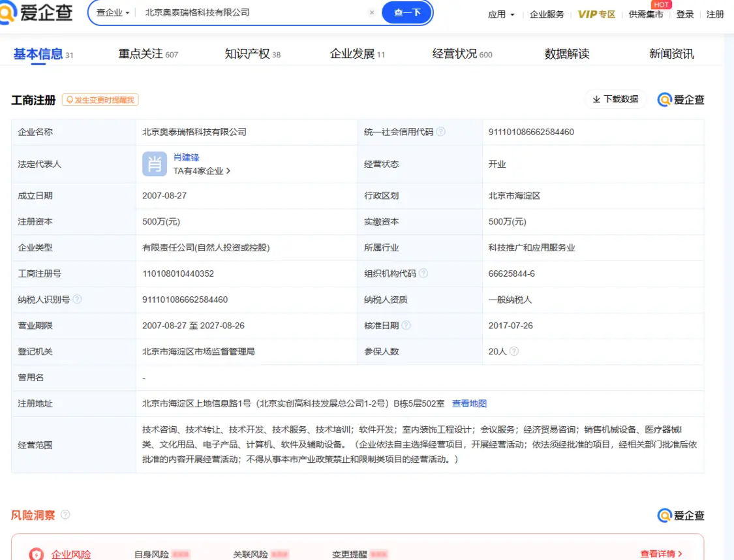Image resolution: width=734 pixels, height=560 pixels.
Task: Expand TA有4家企业 chevron link
Action: [x=202, y=171]
